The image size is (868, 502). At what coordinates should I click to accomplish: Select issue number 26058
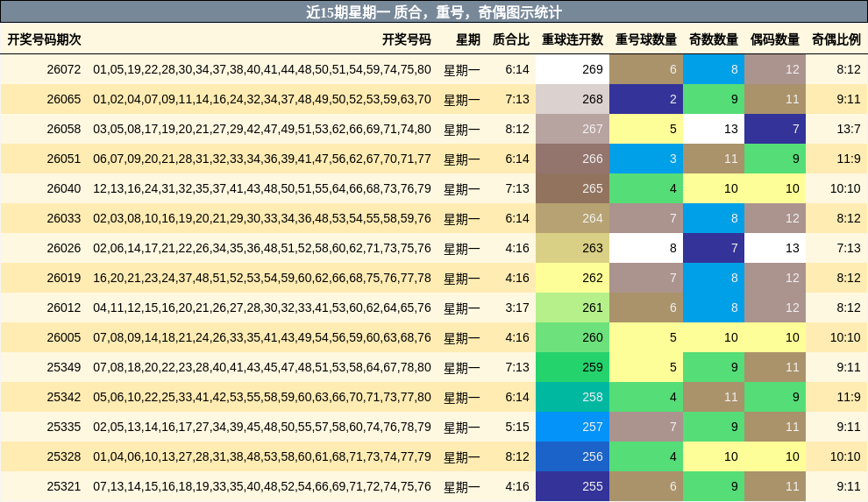64,129
